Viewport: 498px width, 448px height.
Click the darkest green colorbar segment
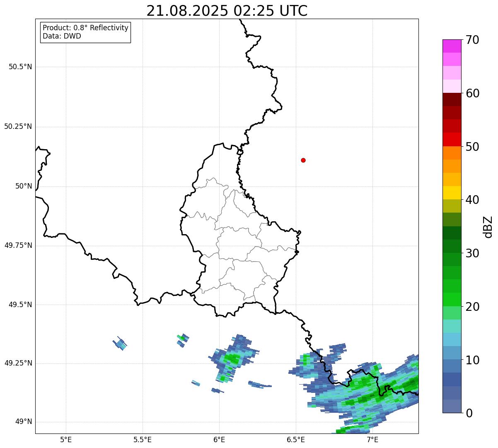point(452,233)
